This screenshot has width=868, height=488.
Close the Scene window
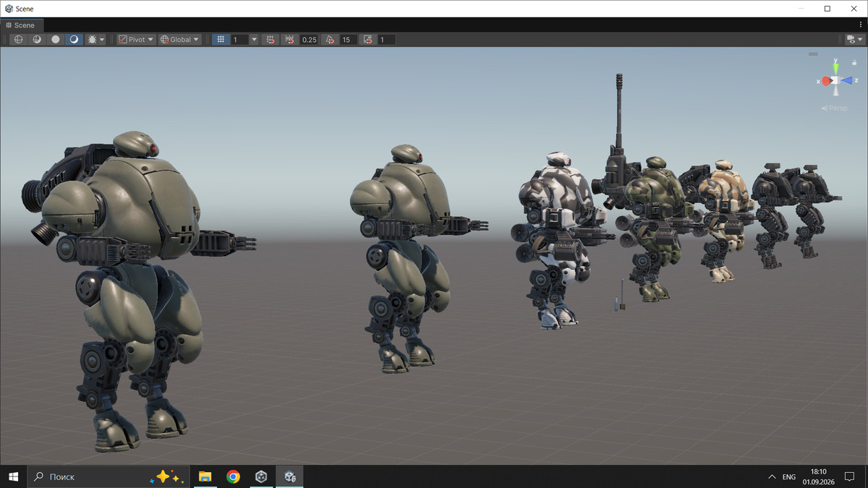tap(854, 9)
